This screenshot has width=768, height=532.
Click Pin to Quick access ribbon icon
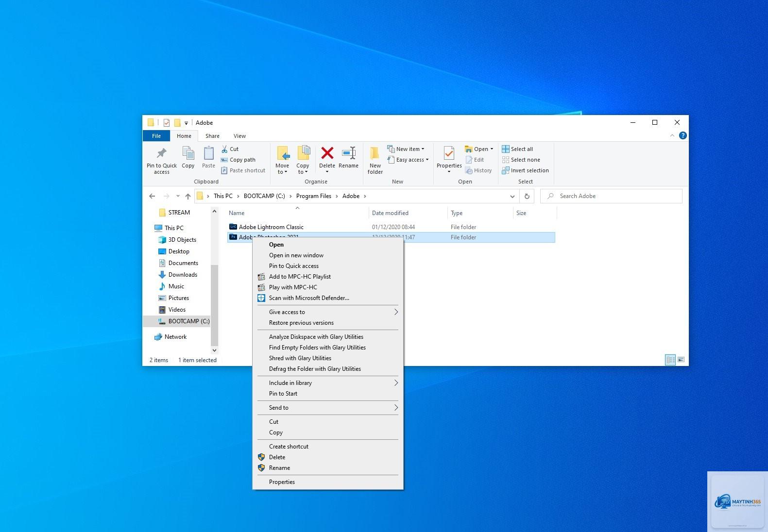[x=162, y=154]
